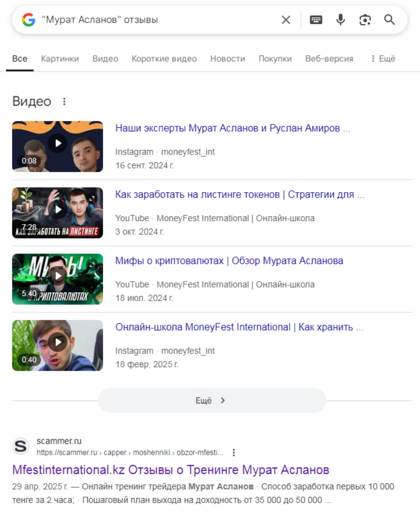The image size is (420, 512).
Task: Open Как заработать на листинге токенов link
Action: (240, 194)
